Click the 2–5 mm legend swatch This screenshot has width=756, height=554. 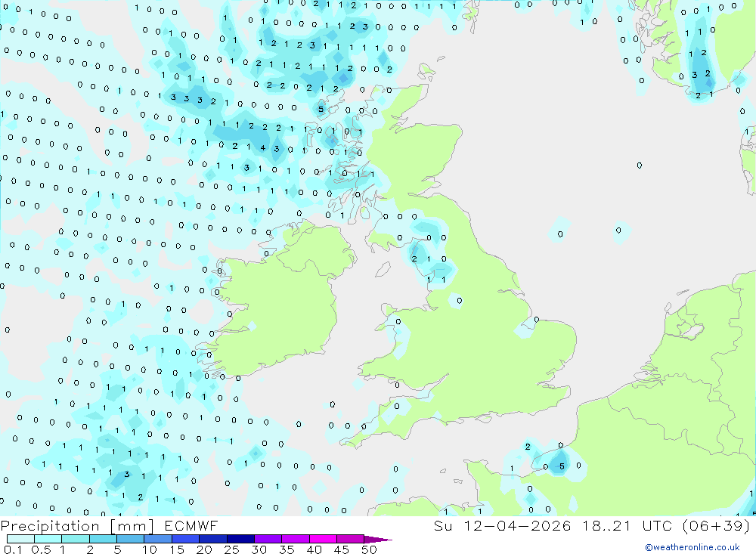[x=103, y=539]
